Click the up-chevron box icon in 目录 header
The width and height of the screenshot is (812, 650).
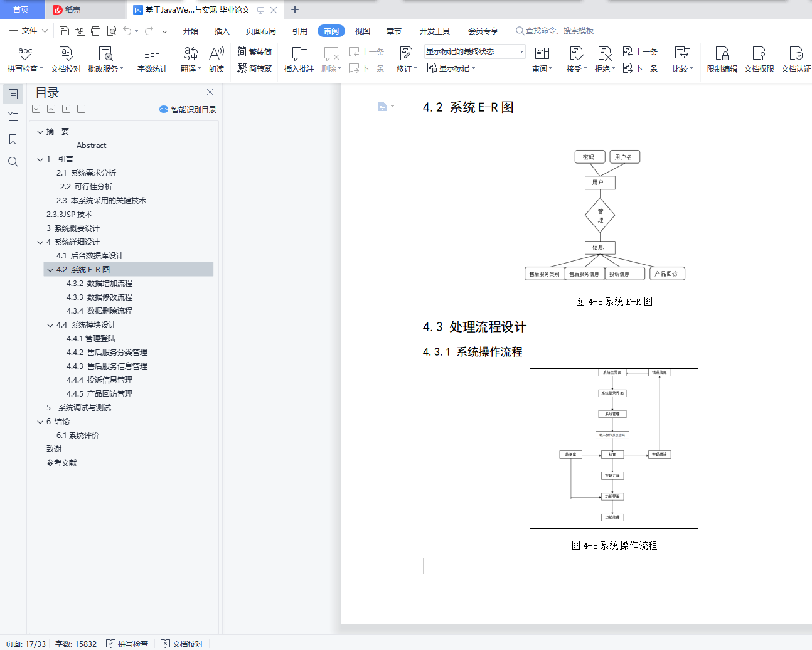(51, 109)
